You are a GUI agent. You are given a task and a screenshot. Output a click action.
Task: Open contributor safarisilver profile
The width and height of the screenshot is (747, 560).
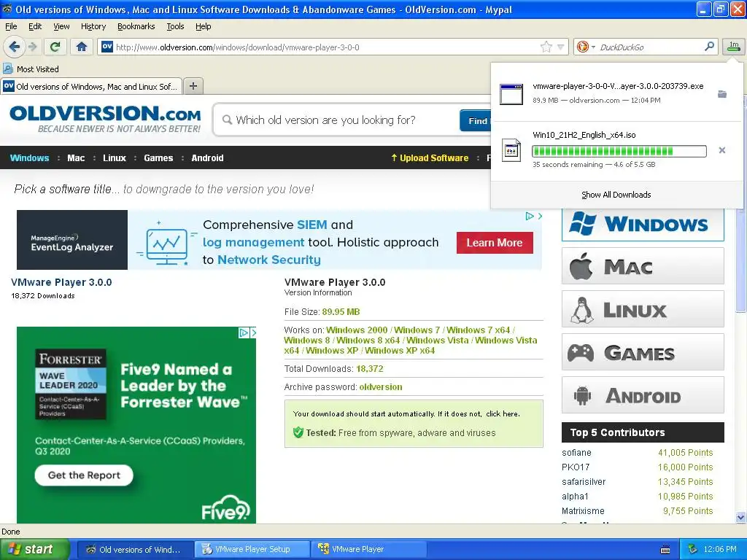(x=584, y=482)
